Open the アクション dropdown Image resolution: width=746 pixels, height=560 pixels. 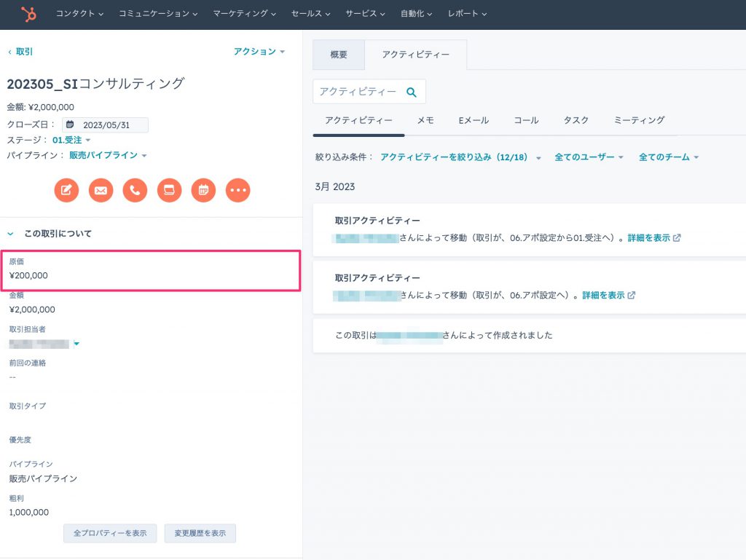pos(259,52)
